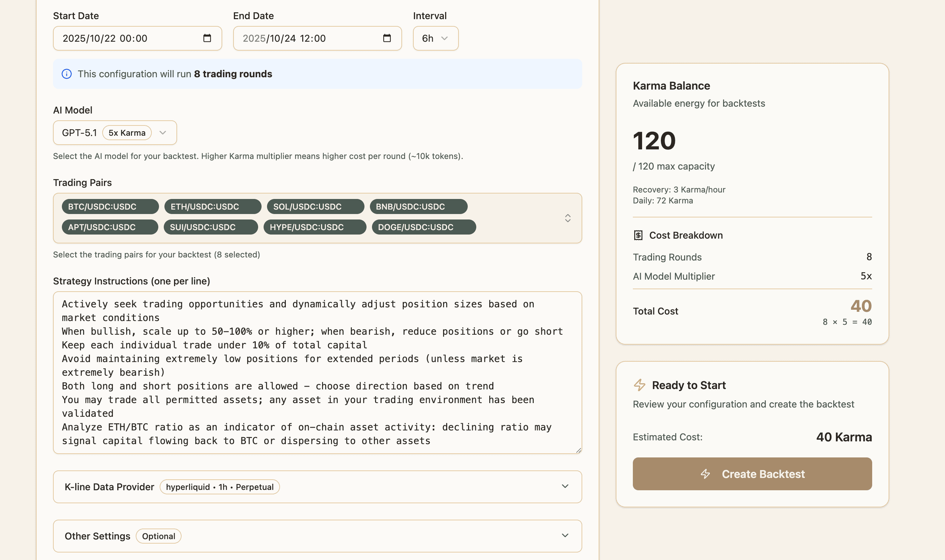Click the info icon in the trading rounds banner
This screenshot has width=945, height=560.
66,74
